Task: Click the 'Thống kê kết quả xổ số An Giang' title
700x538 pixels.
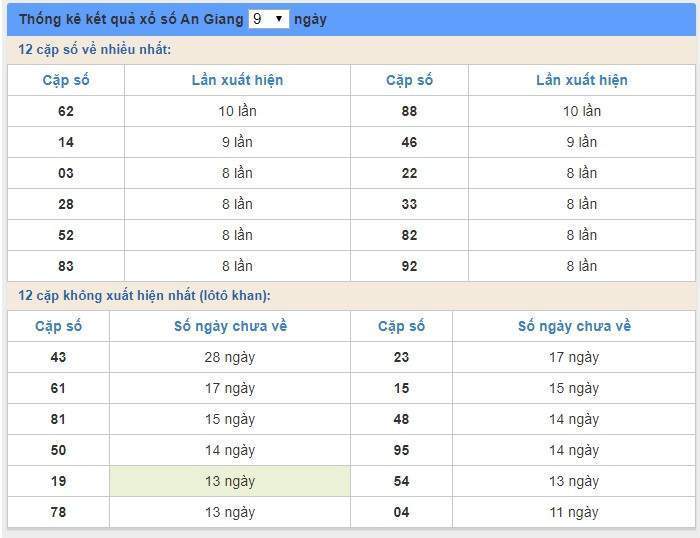Action: click(x=131, y=19)
